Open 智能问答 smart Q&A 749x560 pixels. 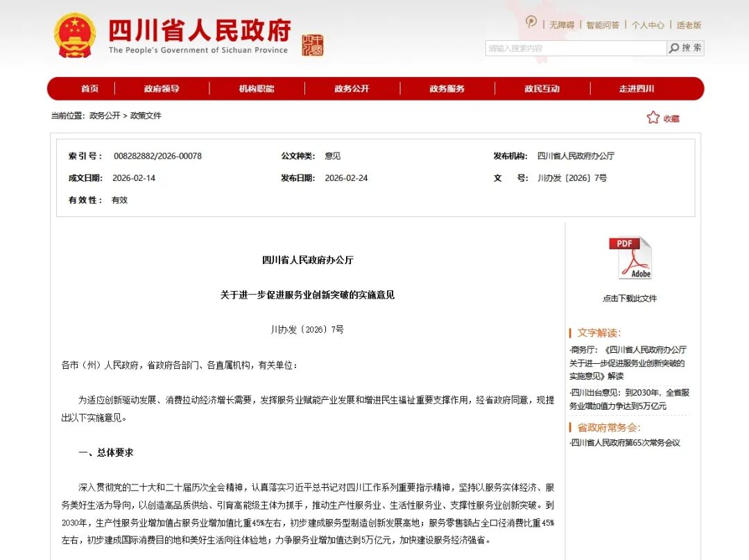603,24
